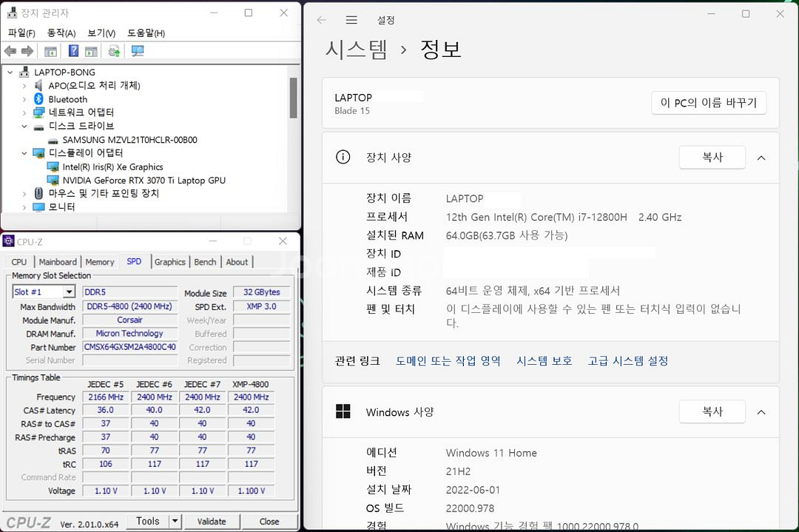This screenshot has width=799, height=532.
Task: Open the 고급 시스템 설정 link
Action: pos(628,361)
